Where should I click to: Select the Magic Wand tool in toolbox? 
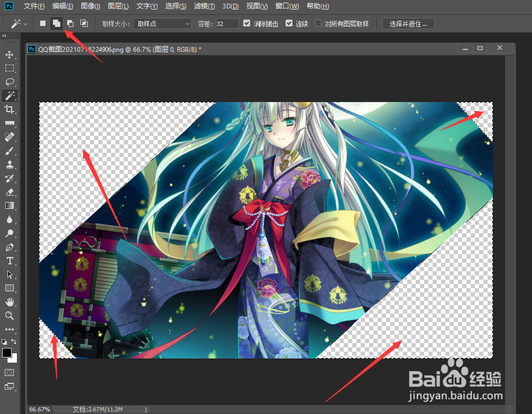click(x=10, y=96)
